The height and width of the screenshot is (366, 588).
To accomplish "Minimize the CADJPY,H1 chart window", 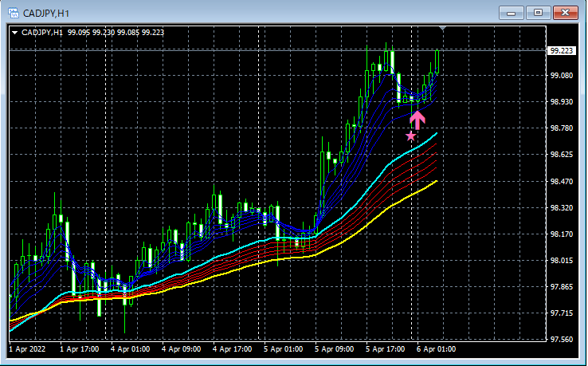I will pos(511,13).
